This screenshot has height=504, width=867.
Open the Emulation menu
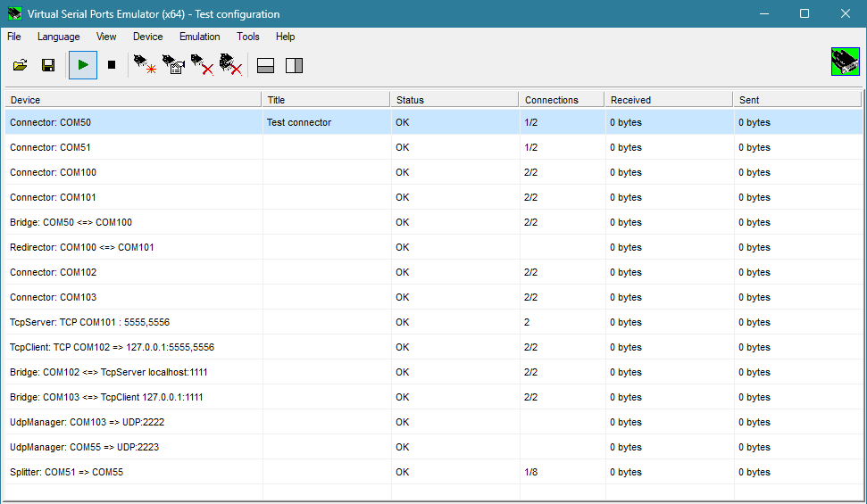(x=199, y=37)
